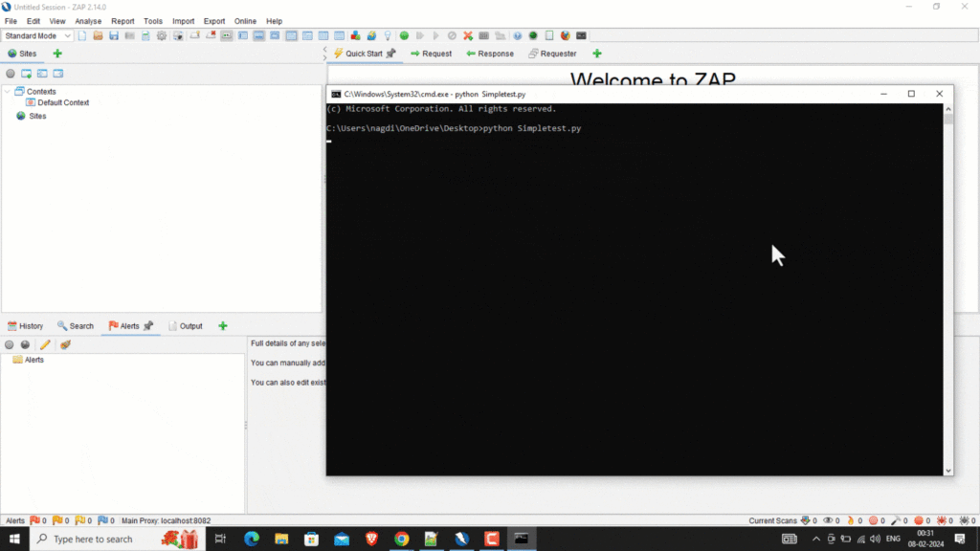
Task: Open the Help menu
Action: tap(274, 21)
